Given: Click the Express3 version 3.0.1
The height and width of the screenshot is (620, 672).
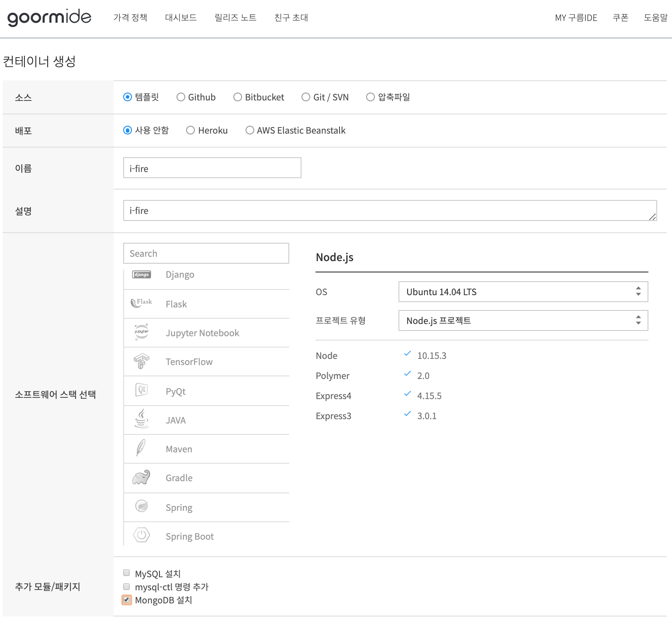Looking at the screenshot, I should [427, 416].
